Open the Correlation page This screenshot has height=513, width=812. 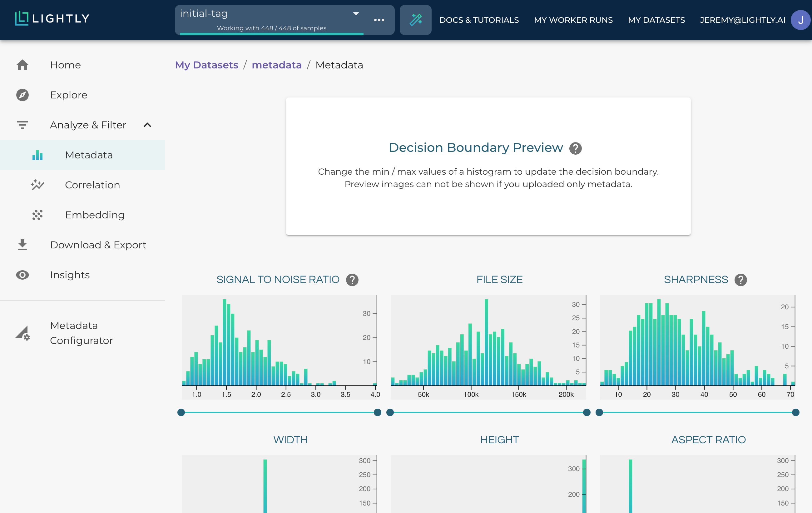pyautogui.click(x=92, y=185)
